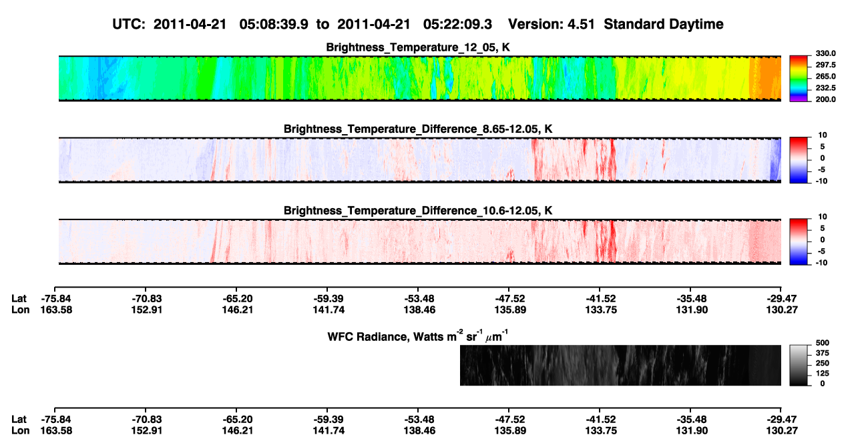Click the -53.48 latitude tick on lower axis
This screenshot has width=868, height=445.
(x=418, y=419)
